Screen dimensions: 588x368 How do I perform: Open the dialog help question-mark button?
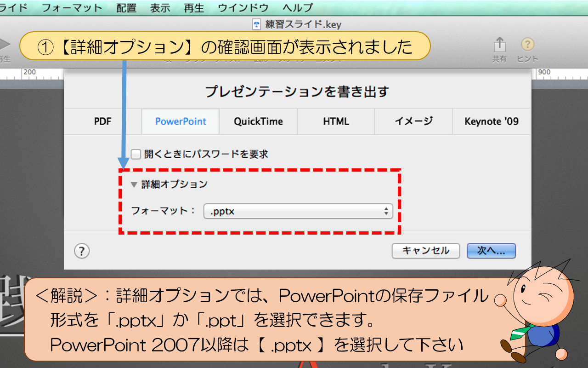click(82, 251)
